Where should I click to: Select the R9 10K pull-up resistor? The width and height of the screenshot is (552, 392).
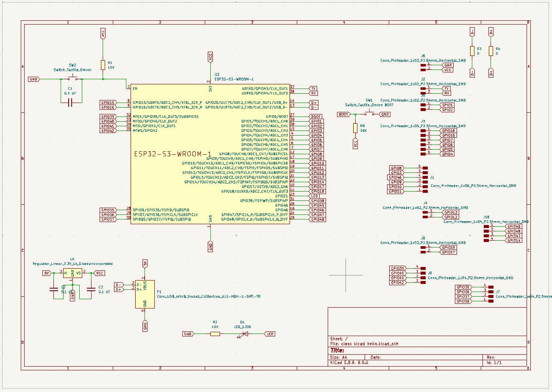click(355, 128)
